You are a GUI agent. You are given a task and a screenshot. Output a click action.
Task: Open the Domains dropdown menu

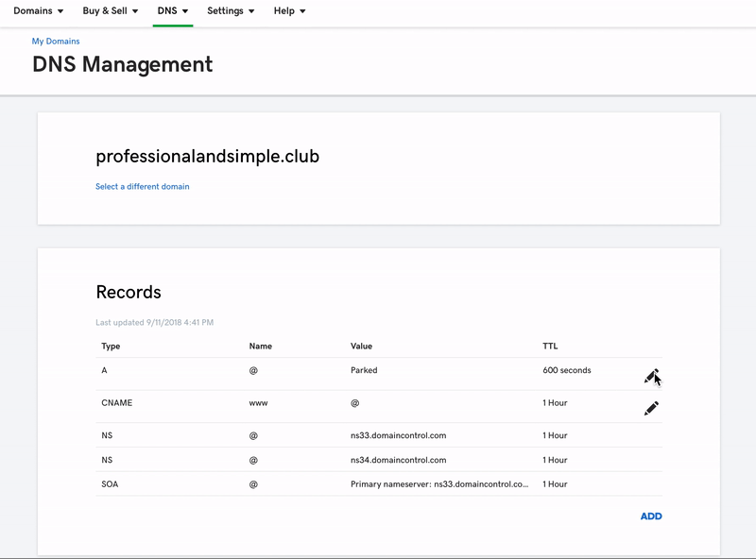pos(38,10)
